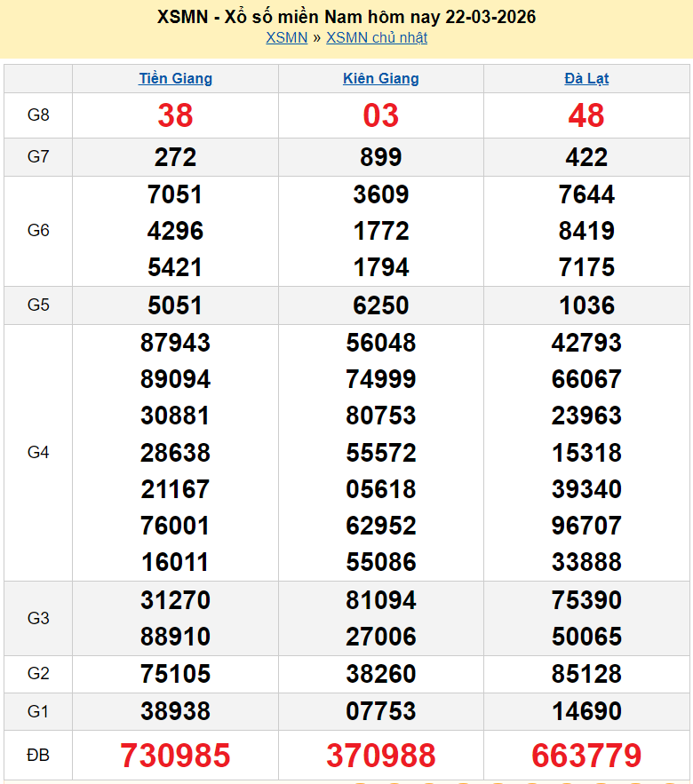
Task: Select Kiên Giang G7 number 899
Action: tap(381, 157)
